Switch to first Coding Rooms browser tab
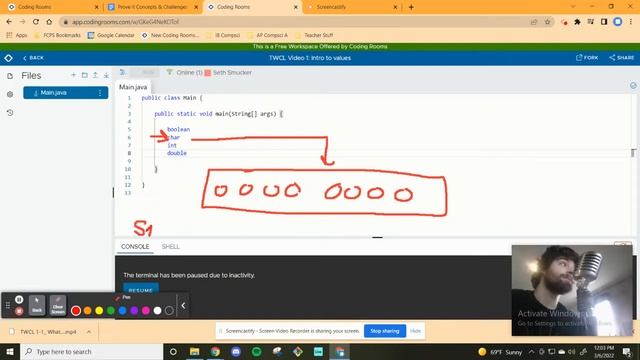The height and width of the screenshot is (360, 640). [x=53, y=7]
